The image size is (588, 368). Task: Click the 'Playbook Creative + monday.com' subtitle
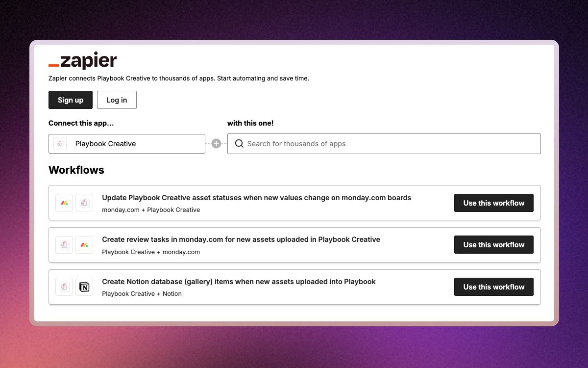151,252
